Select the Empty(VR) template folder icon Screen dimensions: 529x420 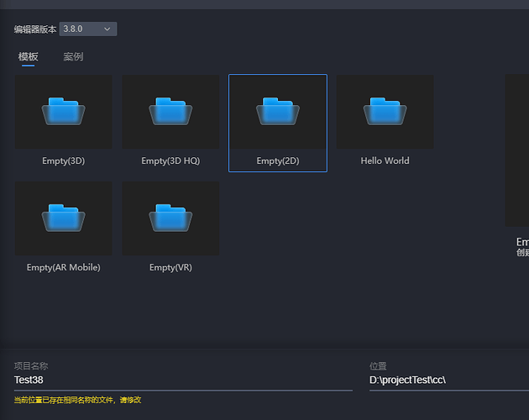(170, 218)
